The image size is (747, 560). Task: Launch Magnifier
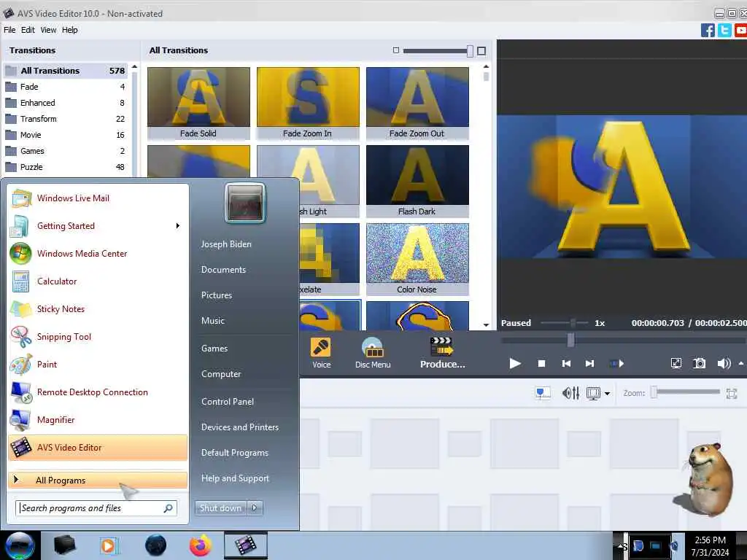(98, 419)
